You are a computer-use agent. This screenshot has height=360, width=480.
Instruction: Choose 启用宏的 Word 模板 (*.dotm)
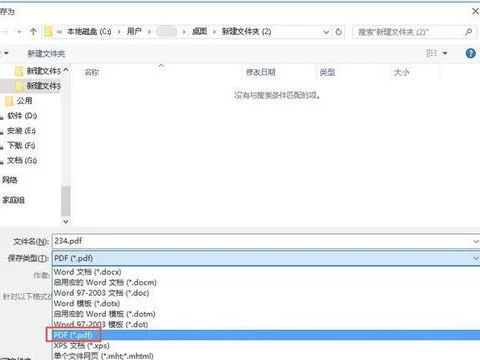click(266, 314)
